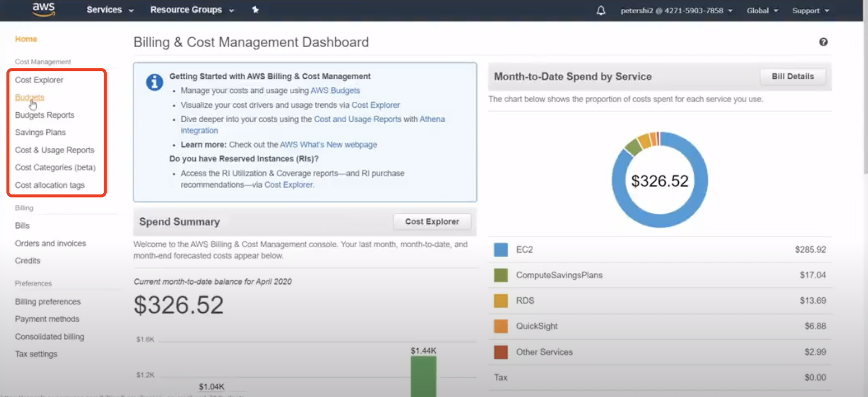Image resolution: width=868 pixels, height=397 pixels.
Task: Click the Bill Details button
Action: click(793, 76)
